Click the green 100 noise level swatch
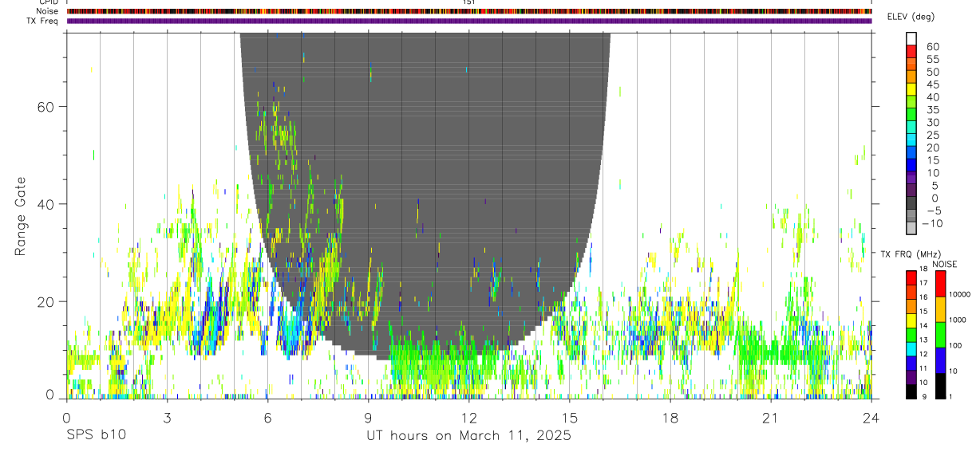Screen dimensions: 980x452 coord(939,335)
